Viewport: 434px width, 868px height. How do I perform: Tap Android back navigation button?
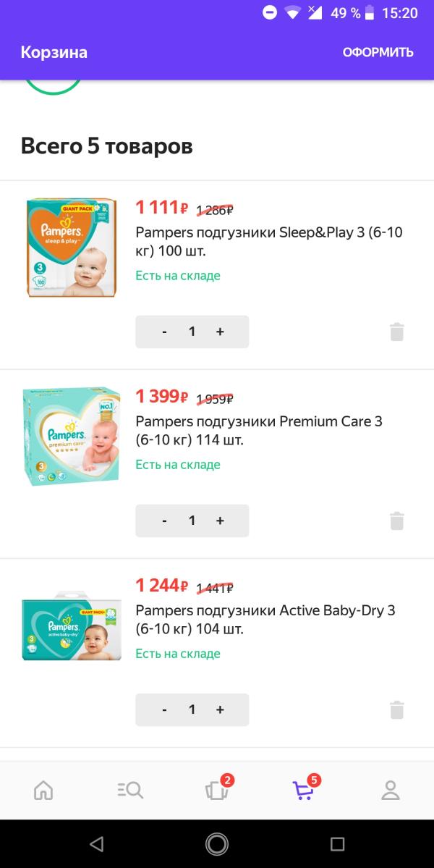(97, 843)
